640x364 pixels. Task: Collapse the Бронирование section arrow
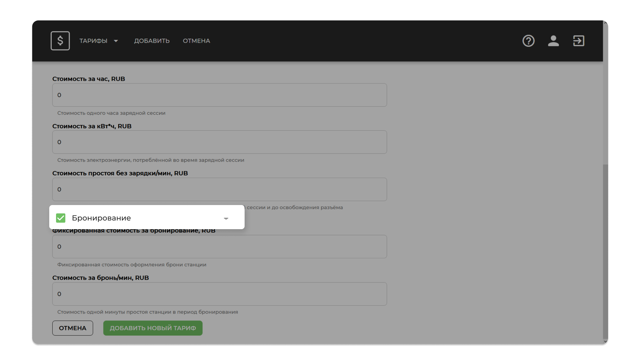[226, 218]
